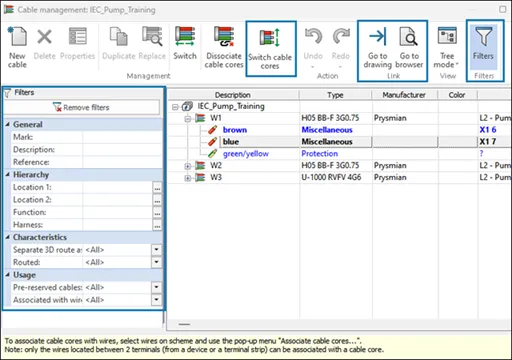Click the Remove filters button
Viewport: 512px width, 360px height.
click(x=82, y=107)
